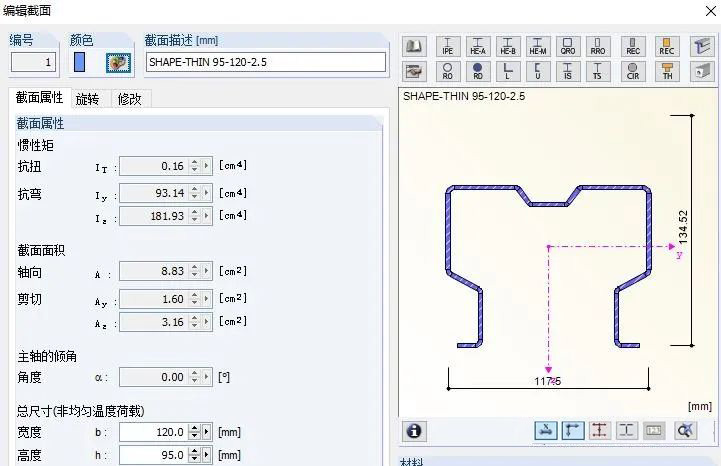Select the U channel section icon
721x466 pixels.
(x=538, y=71)
